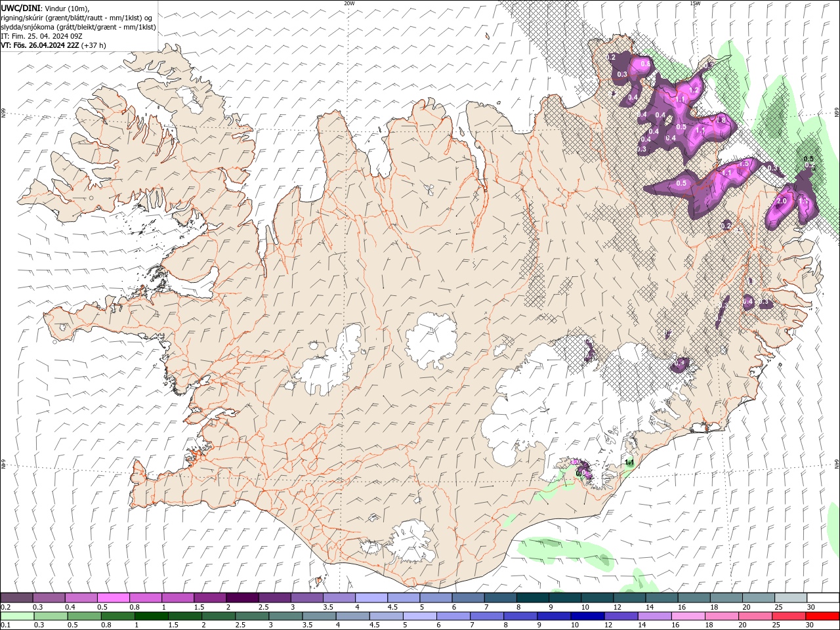Pick the orchid 0.4 legend swatch

81,598
